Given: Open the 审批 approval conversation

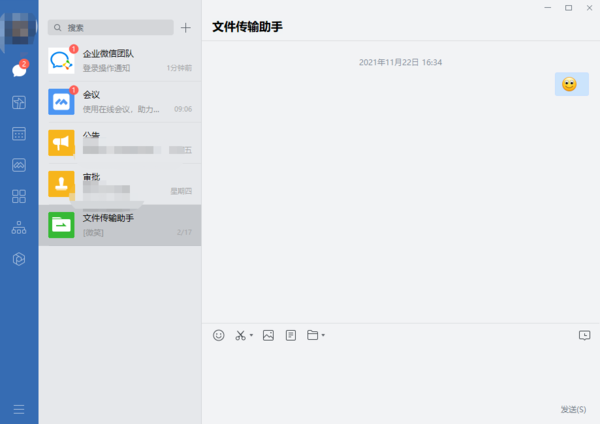Looking at the screenshot, I should pyautogui.click(x=120, y=184).
